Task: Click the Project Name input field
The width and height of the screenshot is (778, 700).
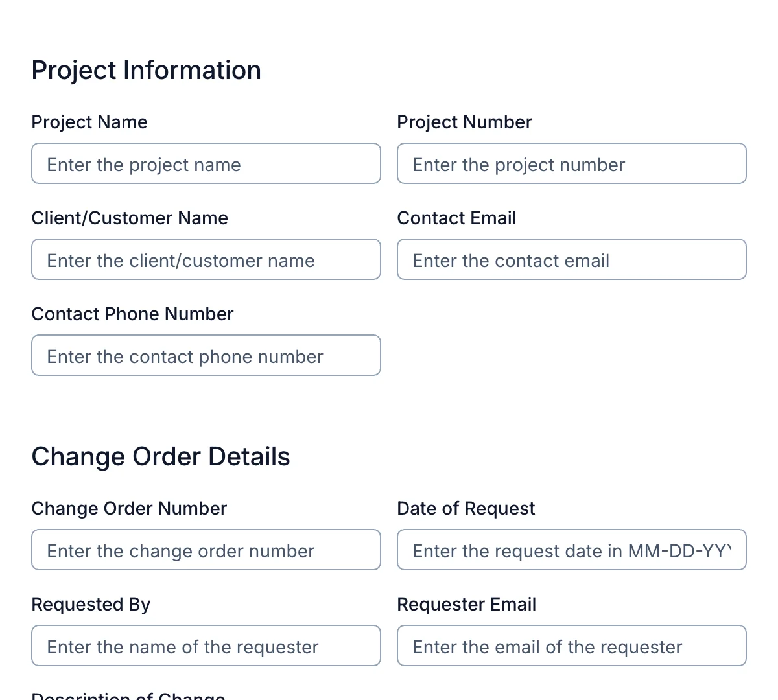Action: click(206, 163)
